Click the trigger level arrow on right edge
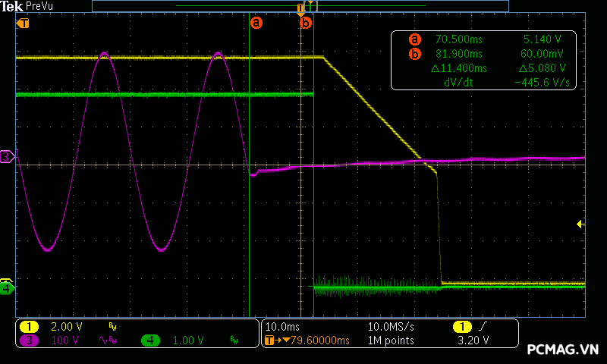This screenshot has width=607, height=364. (x=580, y=224)
